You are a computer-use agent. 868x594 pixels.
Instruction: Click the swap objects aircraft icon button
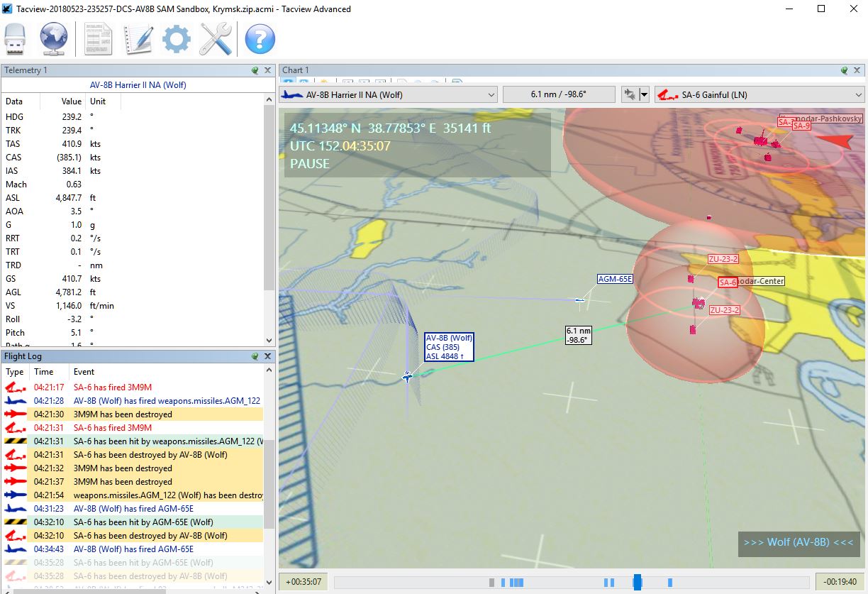tap(628, 94)
